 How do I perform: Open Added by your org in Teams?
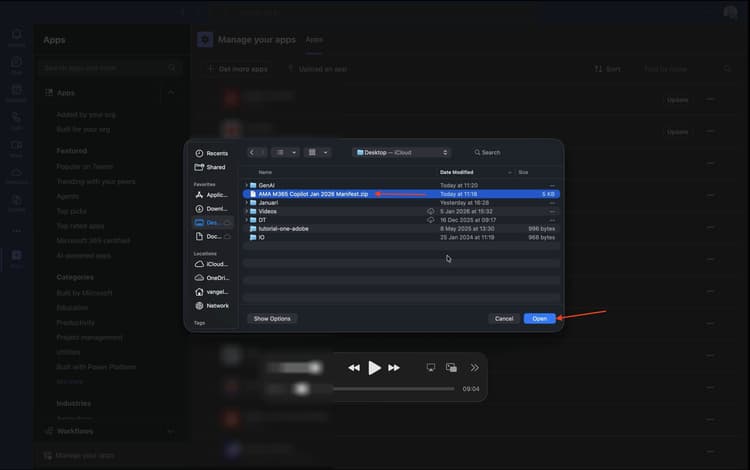86,115
